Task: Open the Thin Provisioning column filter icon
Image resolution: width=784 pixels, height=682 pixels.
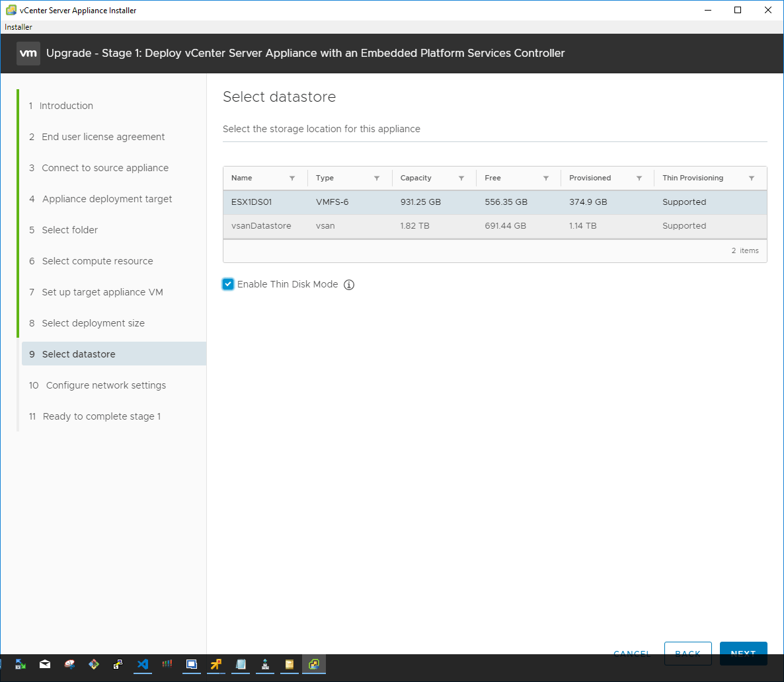Action: (751, 178)
